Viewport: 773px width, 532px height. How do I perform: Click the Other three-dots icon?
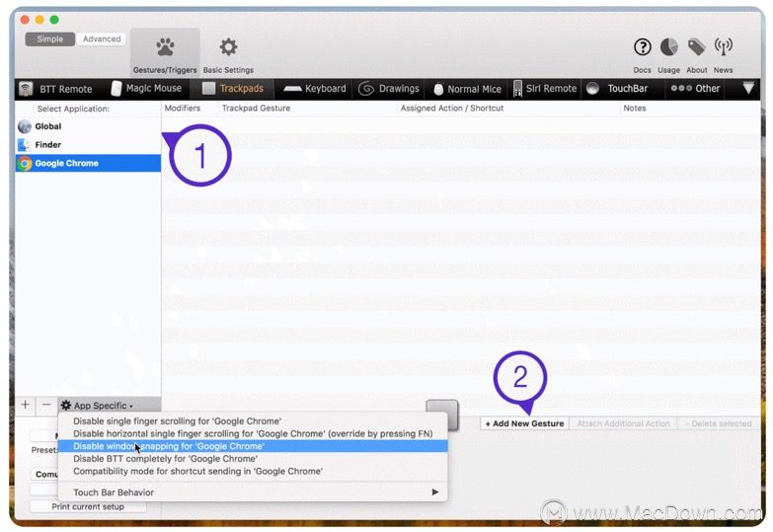[x=681, y=88]
